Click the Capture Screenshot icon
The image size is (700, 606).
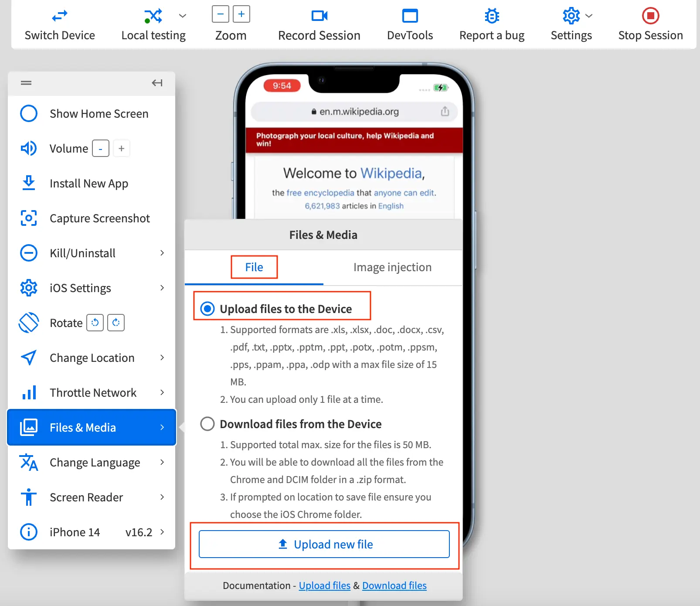pos(29,218)
